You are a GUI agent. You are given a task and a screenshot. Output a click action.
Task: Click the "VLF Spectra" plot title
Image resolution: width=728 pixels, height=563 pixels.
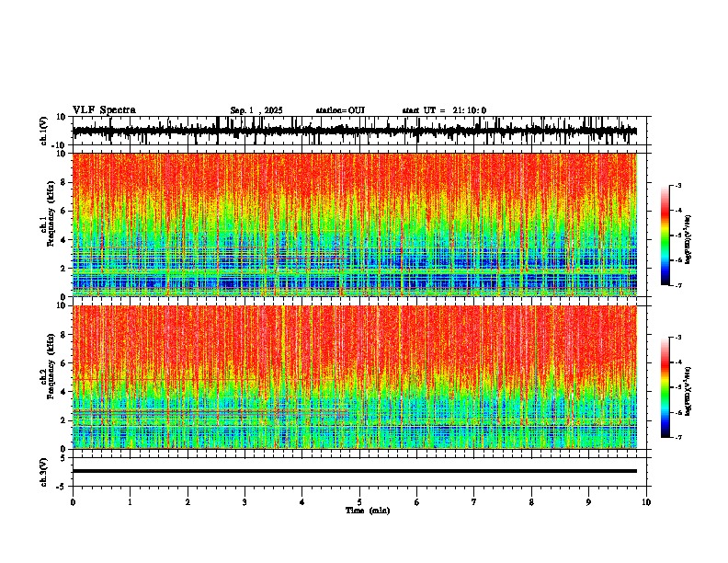pos(104,110)
